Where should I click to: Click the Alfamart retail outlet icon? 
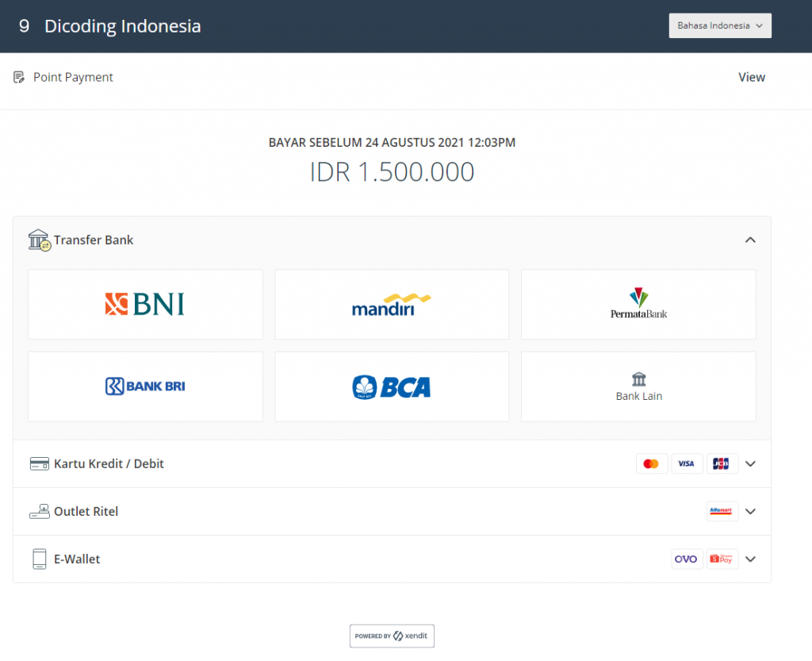click(722, 511)
